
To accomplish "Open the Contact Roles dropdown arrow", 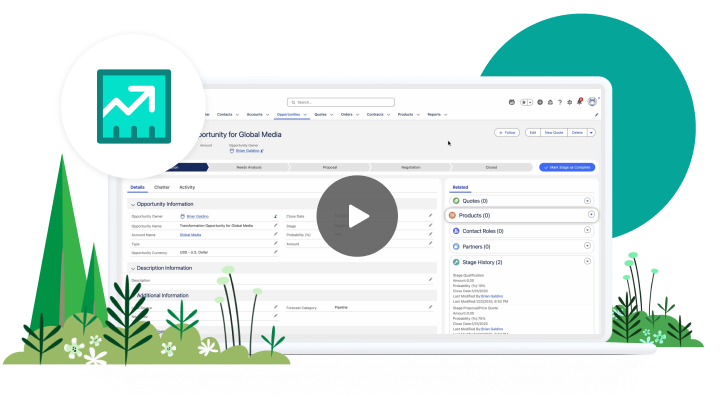I will click(586, 230).
